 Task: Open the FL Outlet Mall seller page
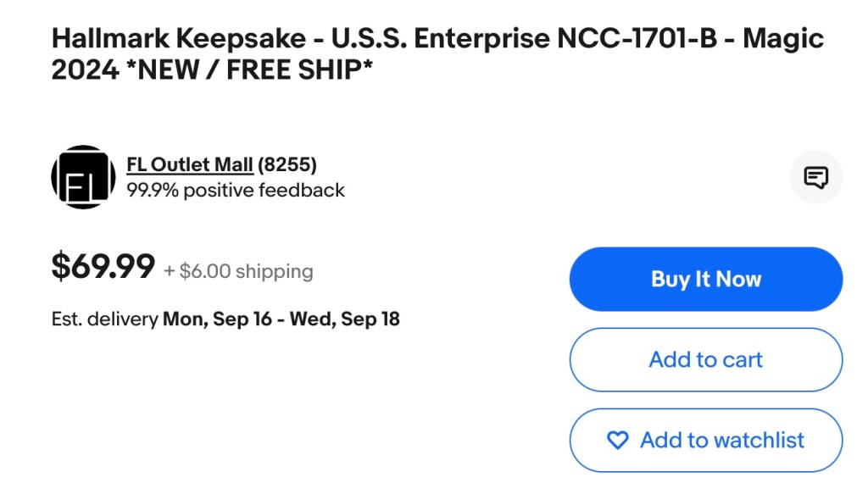click(190, 164)
